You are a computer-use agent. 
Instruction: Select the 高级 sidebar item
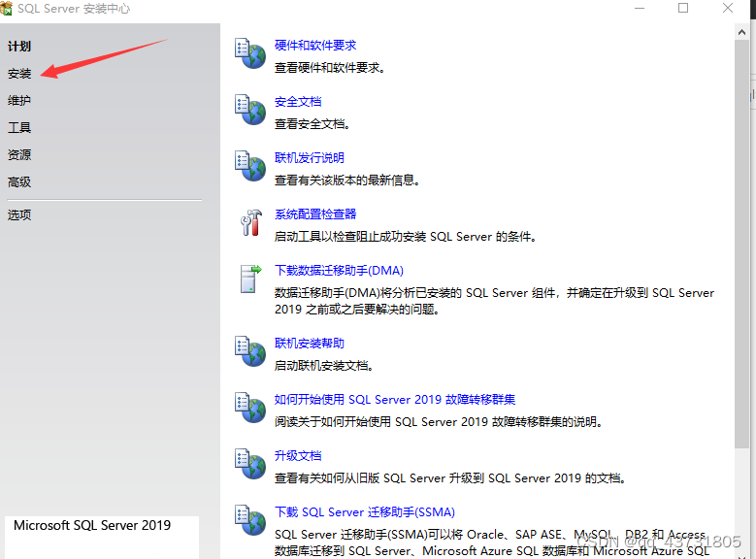tap(19, 181)
